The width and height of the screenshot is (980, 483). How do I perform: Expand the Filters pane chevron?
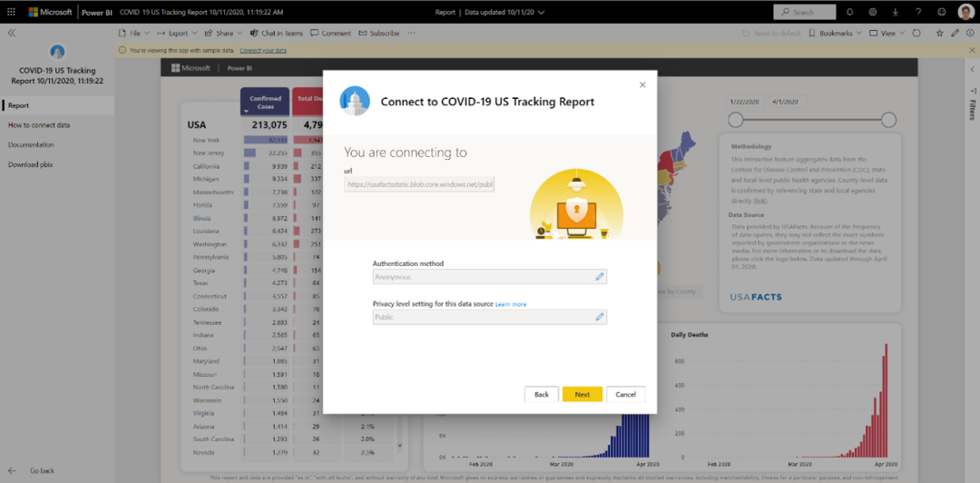(972, 69)
